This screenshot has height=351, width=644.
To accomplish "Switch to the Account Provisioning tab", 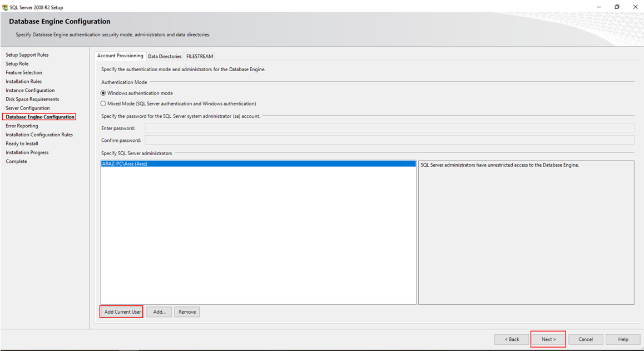I will click(120, 56).
